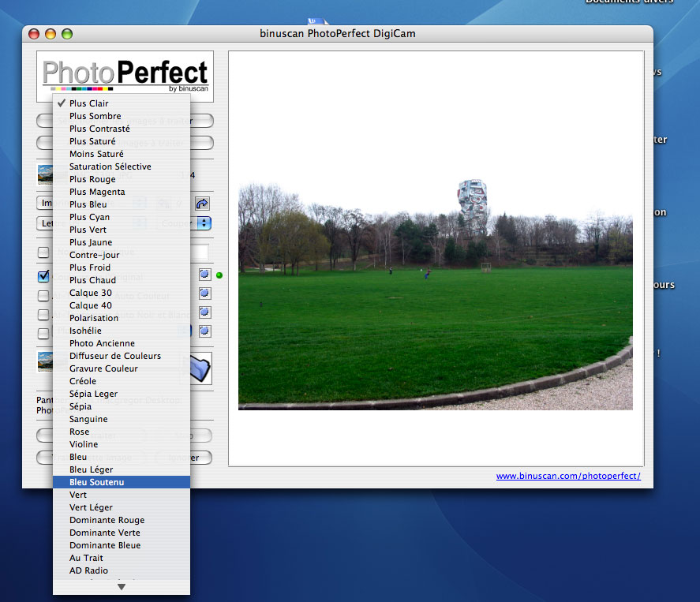Click the park photo preview
This screenshot has height=602, width=700.
(436, 294)
